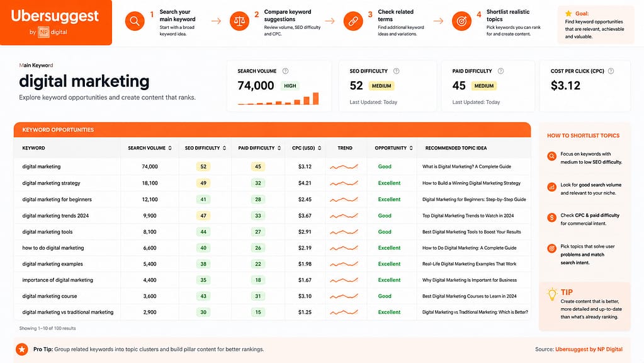Image resolution: width=644 pixels, height=363 pixels.
Task: Click the magnifier icon for step 1
Action: pyautogui.click(x=135, y=21)
